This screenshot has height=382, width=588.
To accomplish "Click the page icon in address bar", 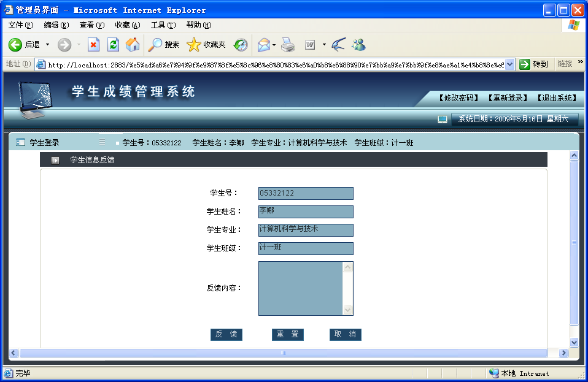I will [41, 64].
